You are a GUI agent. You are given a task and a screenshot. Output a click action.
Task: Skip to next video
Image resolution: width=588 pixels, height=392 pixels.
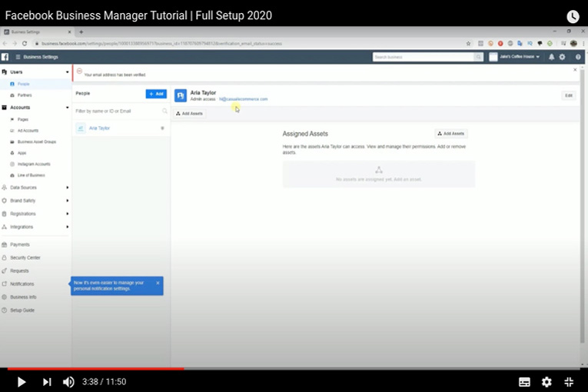point(47,382)
